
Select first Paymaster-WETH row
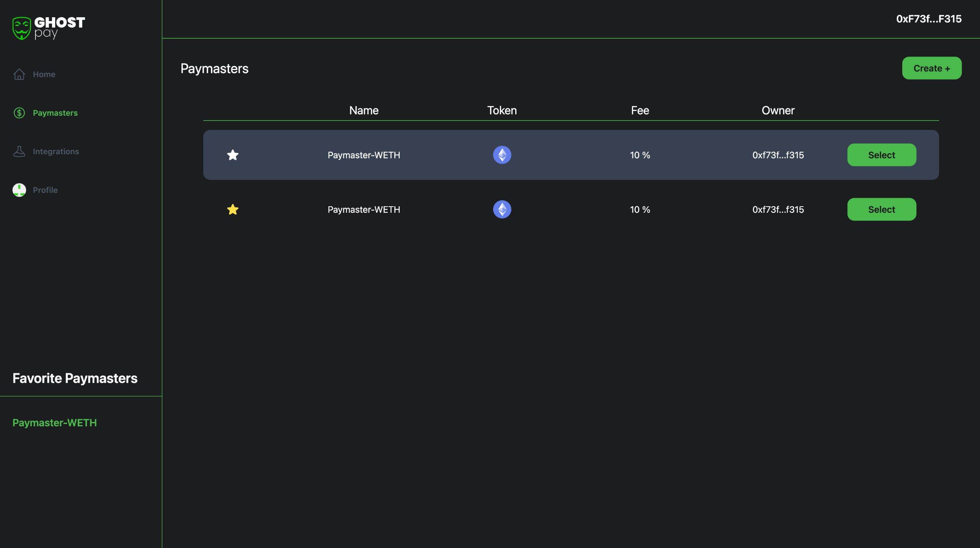(882, 154)
